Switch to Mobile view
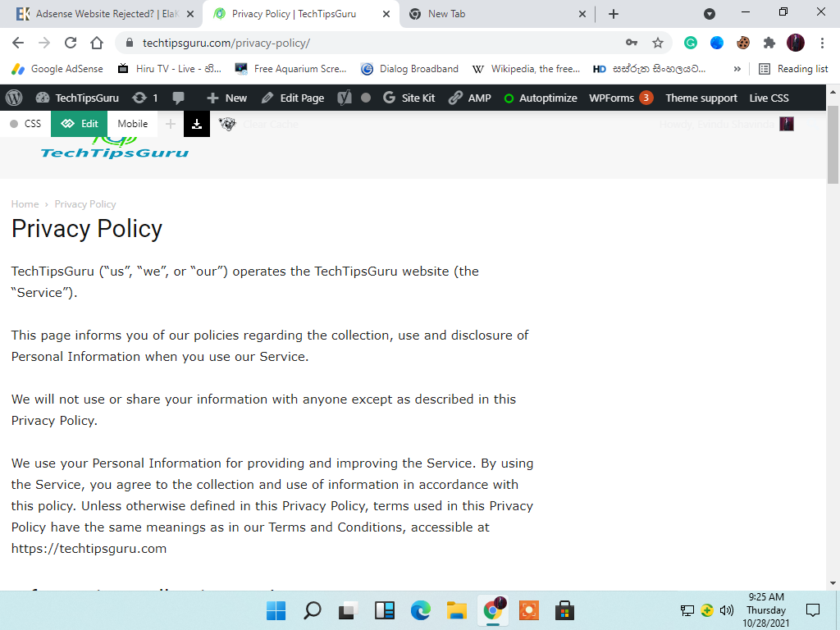This screenshot has height=630, width=840. pos(132,124)
